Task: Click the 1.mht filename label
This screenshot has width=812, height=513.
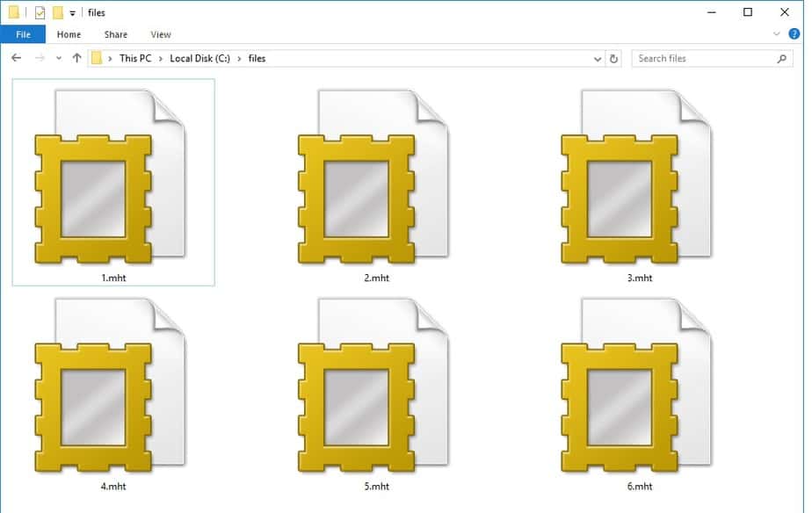Action: pyautogui.click(x=113, y=278)
